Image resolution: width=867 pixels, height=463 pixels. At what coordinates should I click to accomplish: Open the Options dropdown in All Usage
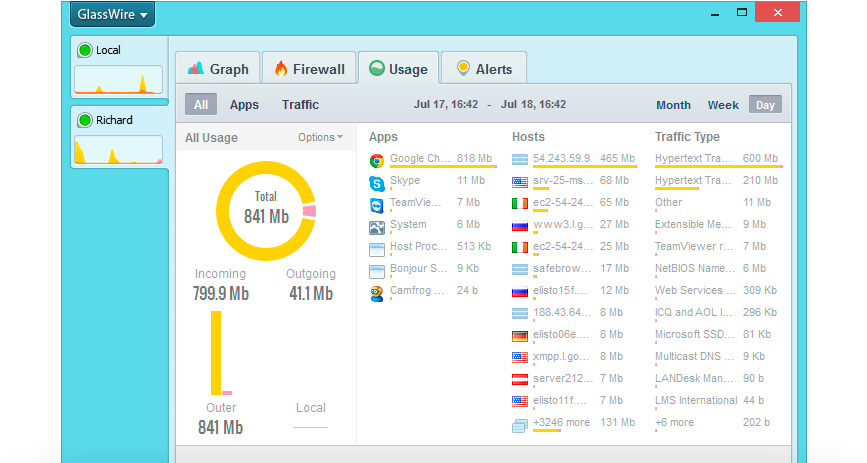[x=320, y=137]
